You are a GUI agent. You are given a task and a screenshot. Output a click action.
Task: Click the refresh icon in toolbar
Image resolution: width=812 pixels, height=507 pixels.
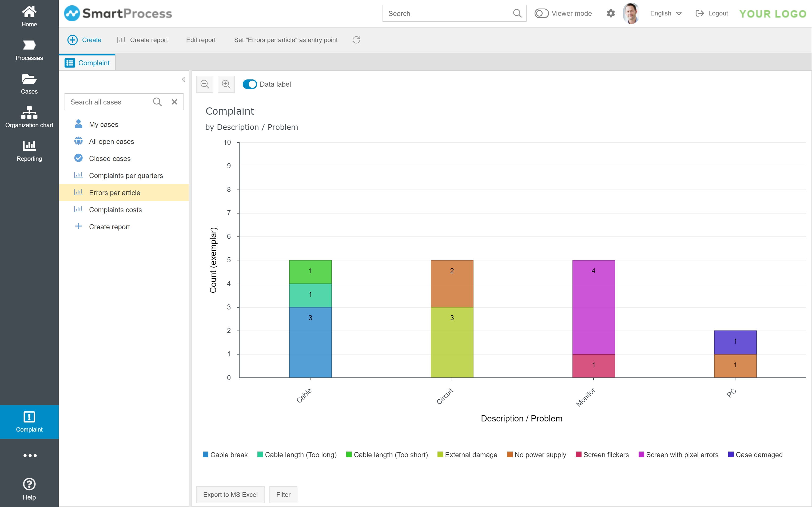tap(356, 40)
